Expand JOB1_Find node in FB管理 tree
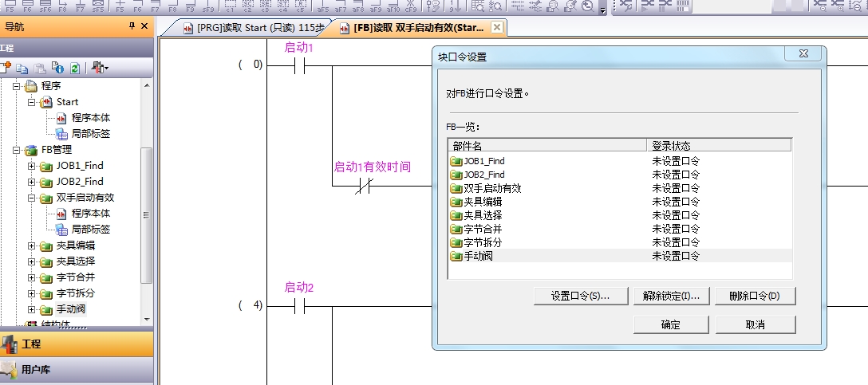Image resolution: width=868 pixels, height=385 pixels. tap(31, 166)
